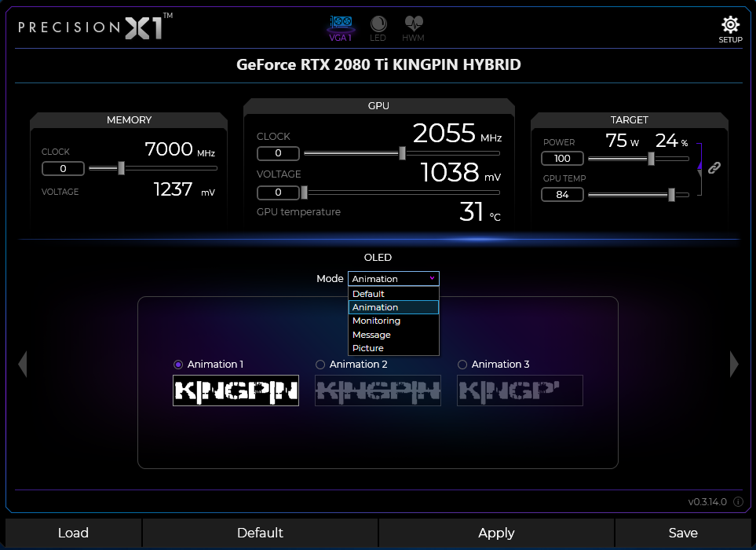Screen dimensions: 756x550
Task: Click the GPU clock slider handle
Action: 402,153
